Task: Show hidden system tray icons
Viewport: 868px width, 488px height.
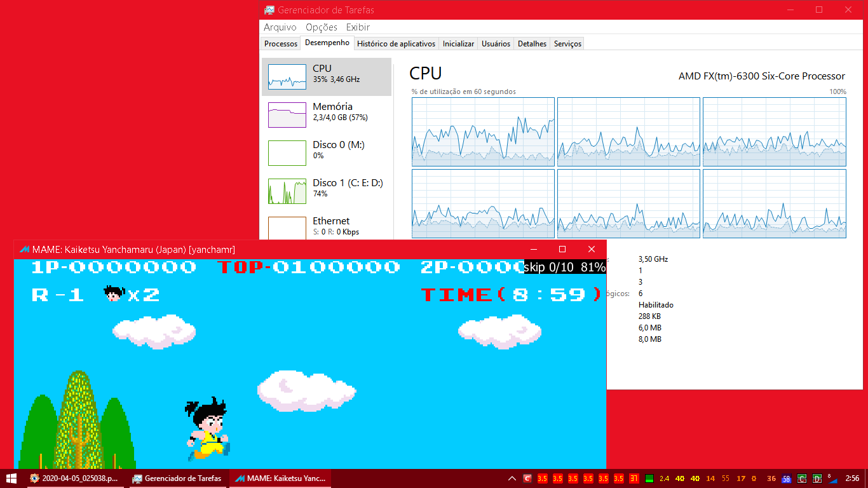Action: [512, 478]
